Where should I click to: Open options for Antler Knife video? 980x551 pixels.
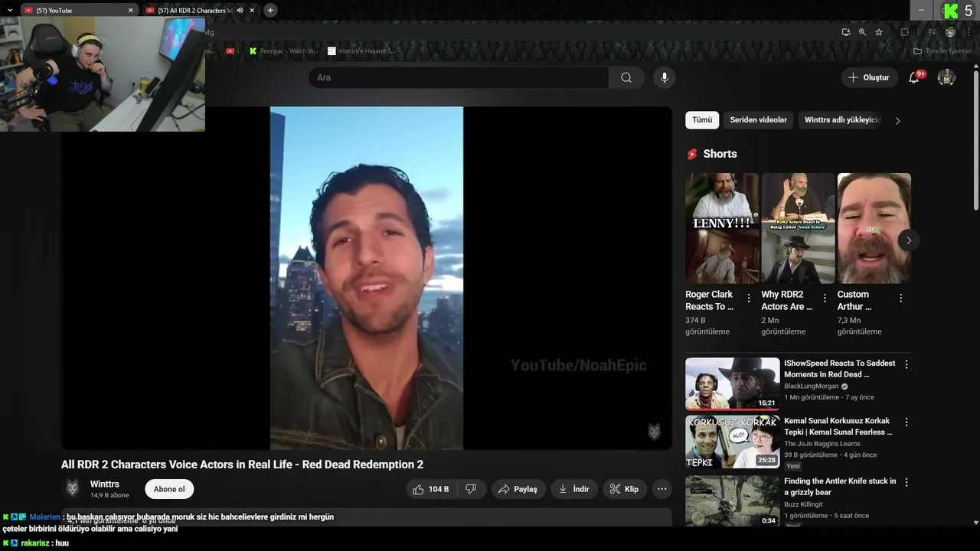point(906,483)
